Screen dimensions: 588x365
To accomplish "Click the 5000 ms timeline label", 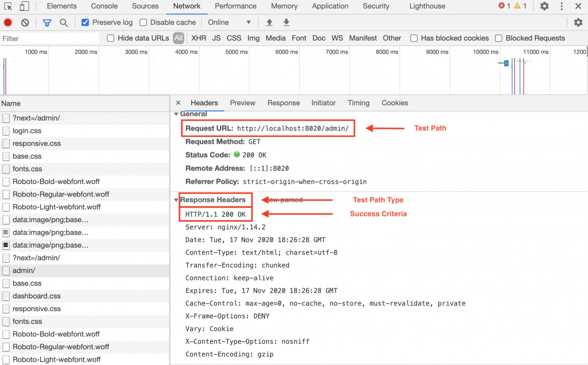I will tap(236, 52).
